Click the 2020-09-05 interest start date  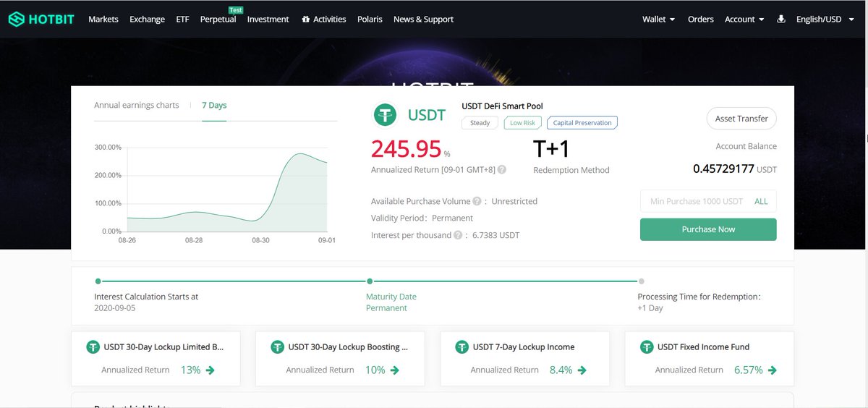coord(115,308)
